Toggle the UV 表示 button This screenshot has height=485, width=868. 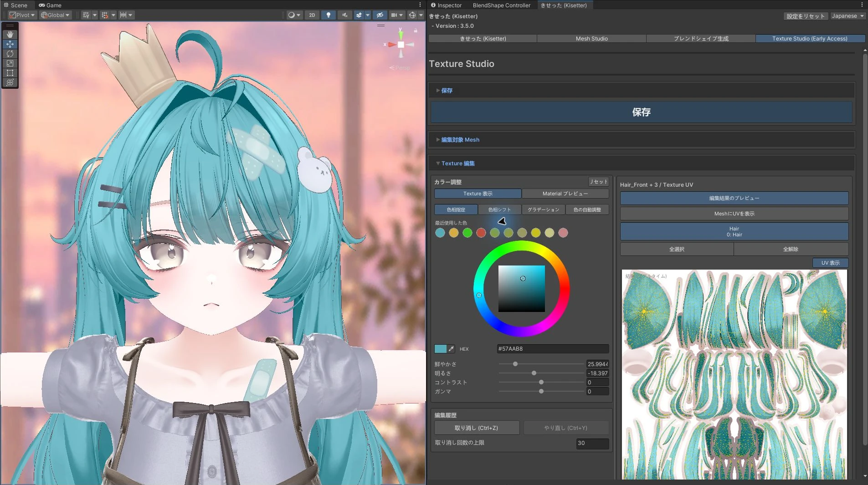pos(830,263)
